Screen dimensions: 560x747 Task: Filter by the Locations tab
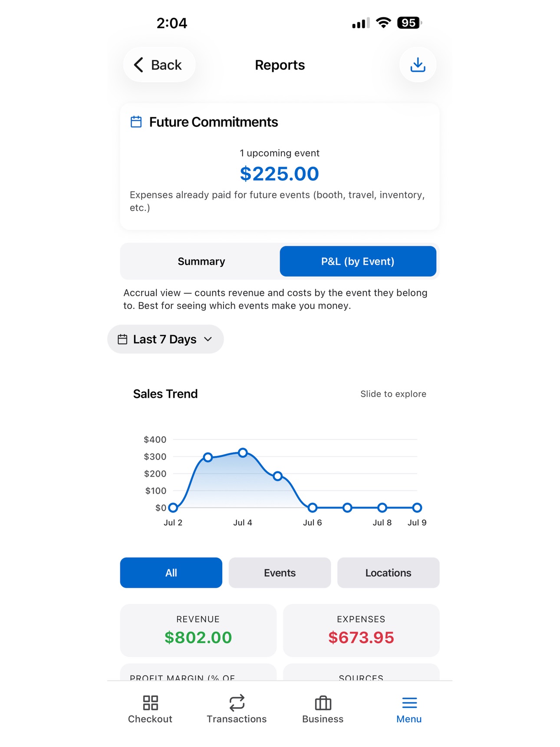pyautogui.click(x=388, y=573)
